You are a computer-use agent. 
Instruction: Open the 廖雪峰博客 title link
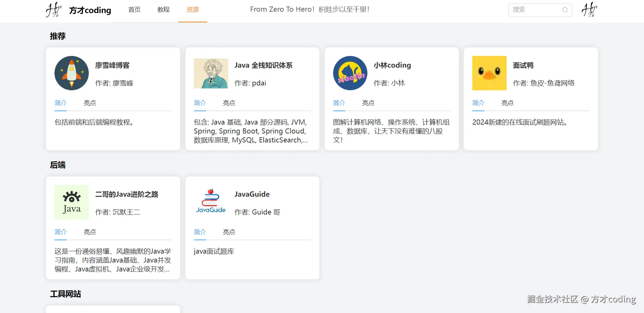pyautogui.click(x=112, y=65)
